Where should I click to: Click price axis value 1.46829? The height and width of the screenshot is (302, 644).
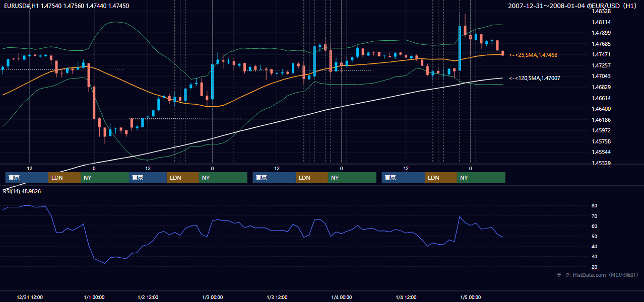pyautogui.click(x=601, y=87)
